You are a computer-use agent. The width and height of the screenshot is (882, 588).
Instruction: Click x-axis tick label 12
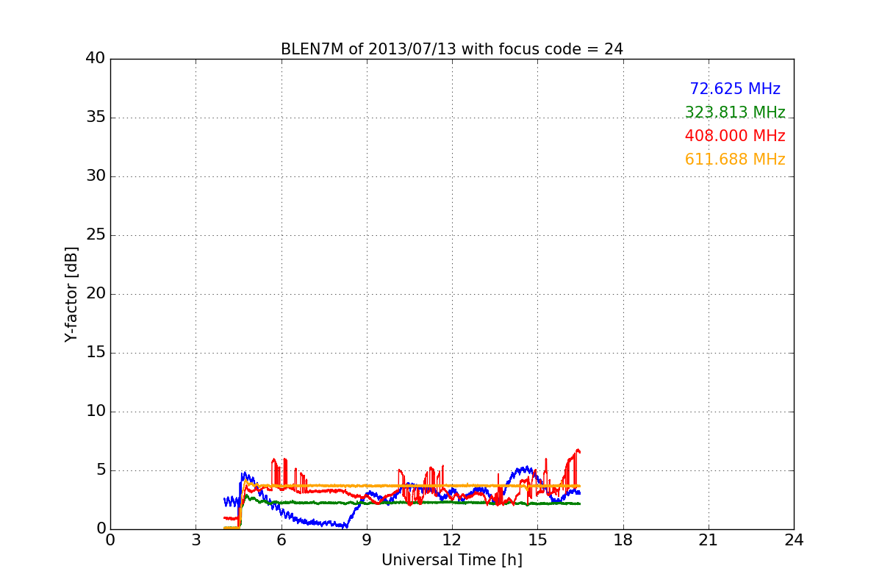click(452, 540)
